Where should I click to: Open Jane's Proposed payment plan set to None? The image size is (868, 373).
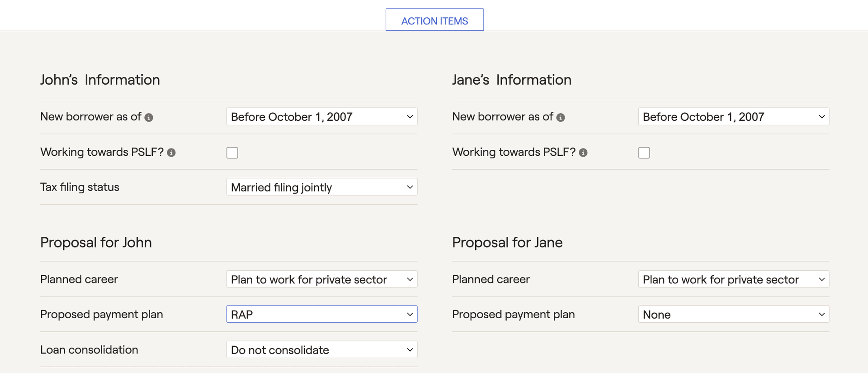734,314
